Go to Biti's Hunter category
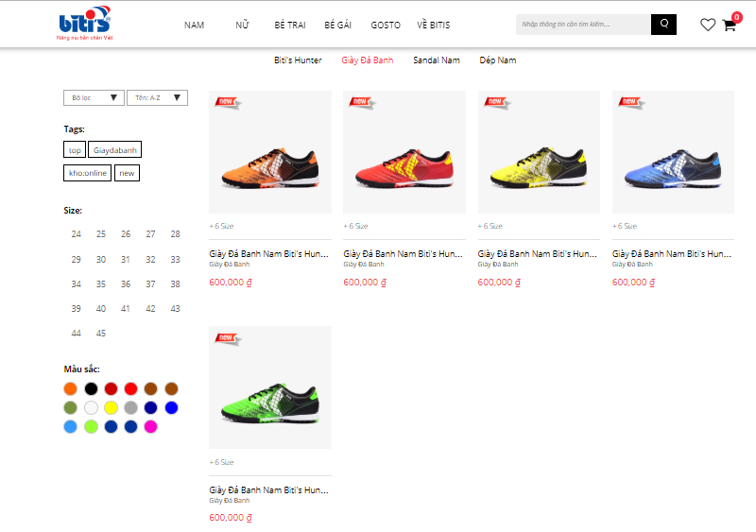 [298, 60]
